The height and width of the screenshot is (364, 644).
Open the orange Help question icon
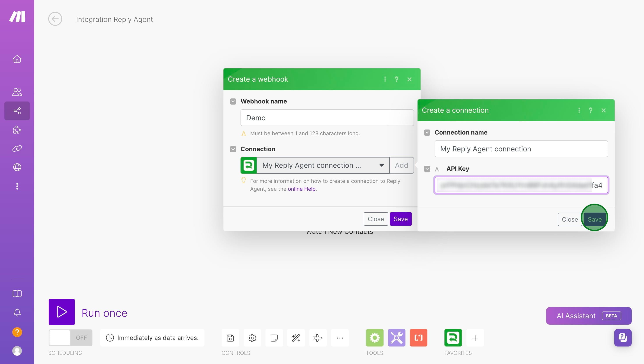point(17,332)
